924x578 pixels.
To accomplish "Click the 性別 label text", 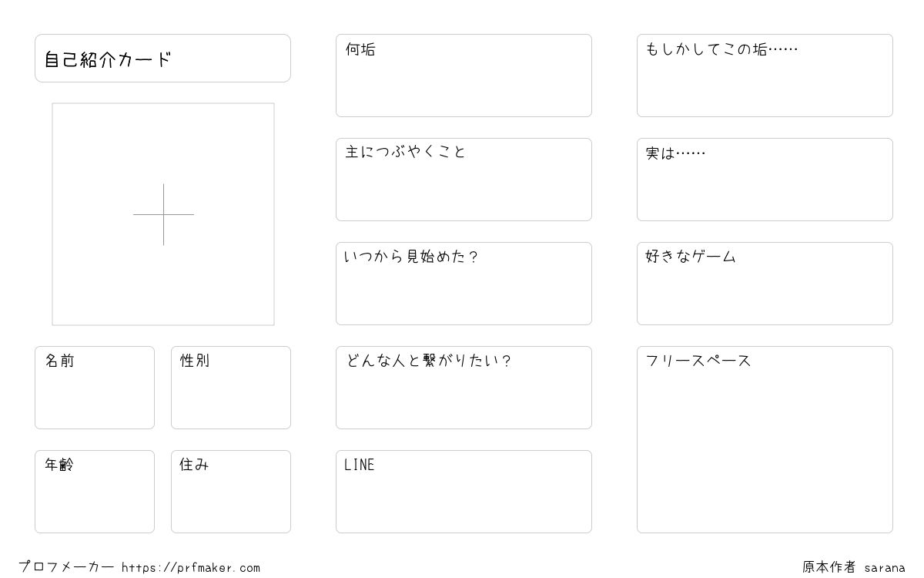I will pyautogui.click(x=195, y=361).
